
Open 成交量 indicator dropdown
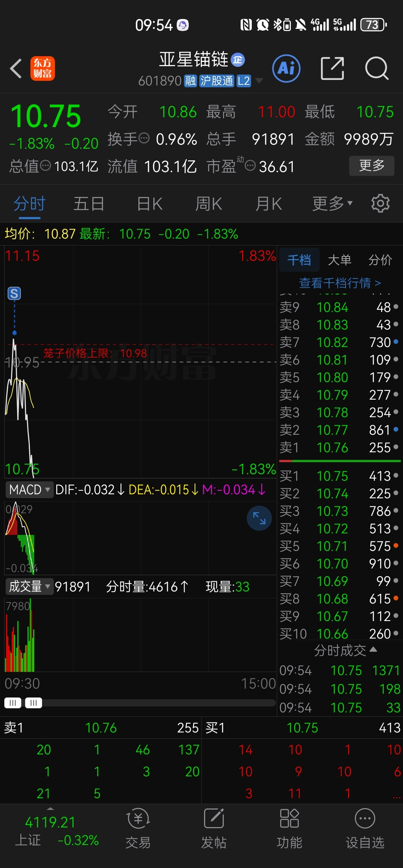point(29,587)
